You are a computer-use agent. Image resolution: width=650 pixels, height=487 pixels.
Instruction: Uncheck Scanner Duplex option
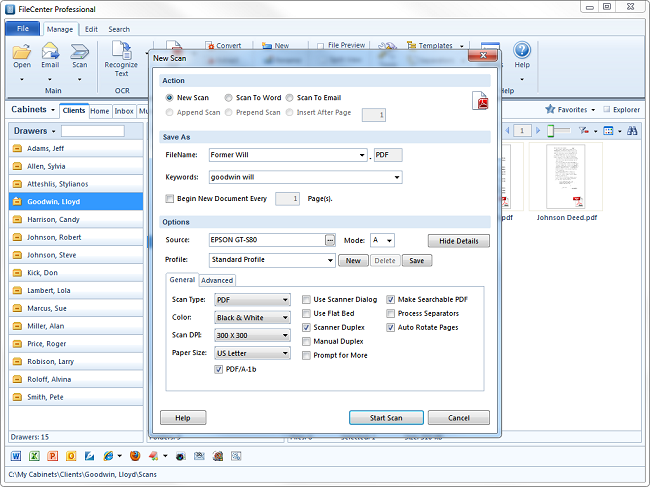(x=306, y=327)
